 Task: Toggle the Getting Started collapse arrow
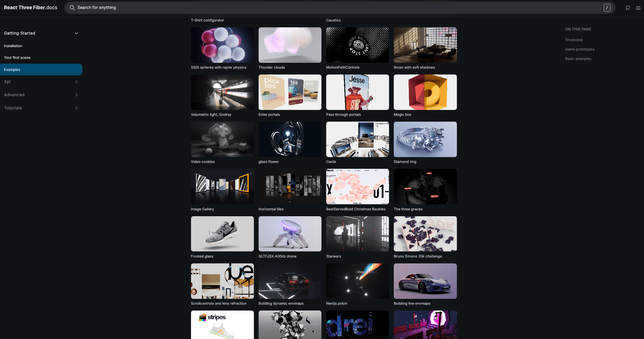[76, 33]
